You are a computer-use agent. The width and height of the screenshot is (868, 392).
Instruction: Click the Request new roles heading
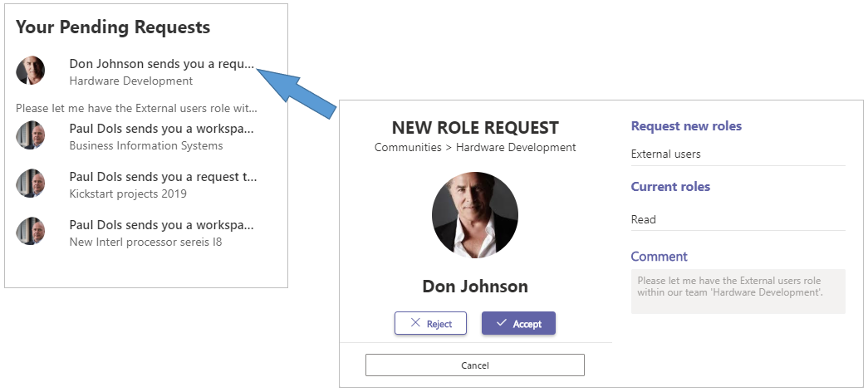[686, 126]
